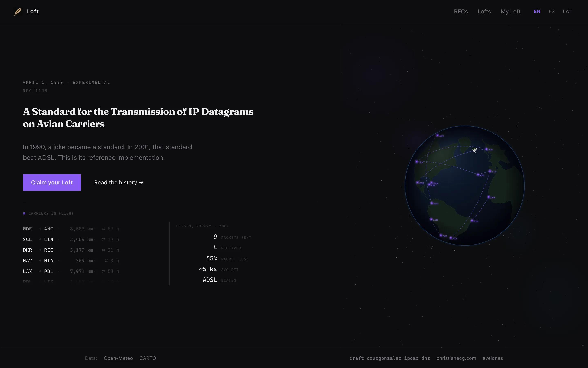Open the Lofts navigation item

pyautogui.click(x=484, y=11)
